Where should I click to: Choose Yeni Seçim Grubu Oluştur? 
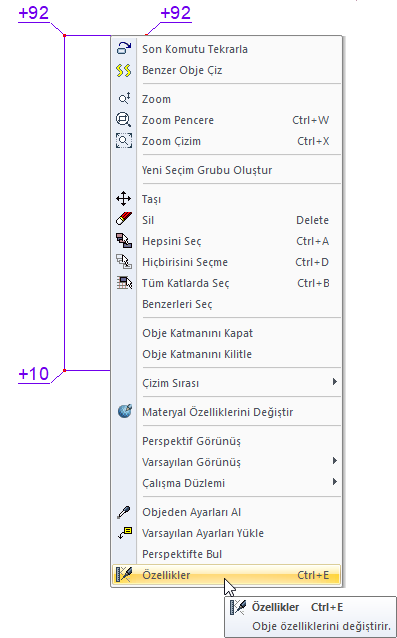click(226, 170)
